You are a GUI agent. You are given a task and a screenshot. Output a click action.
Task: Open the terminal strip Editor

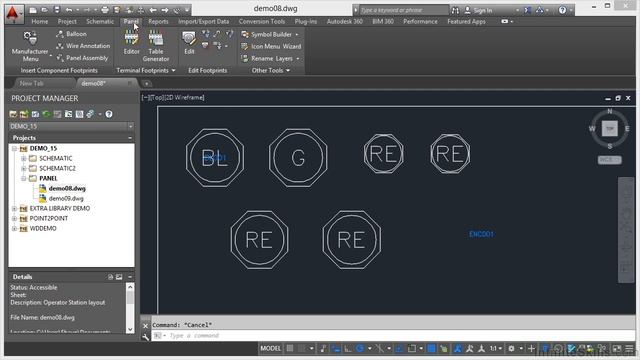(131, 43)
